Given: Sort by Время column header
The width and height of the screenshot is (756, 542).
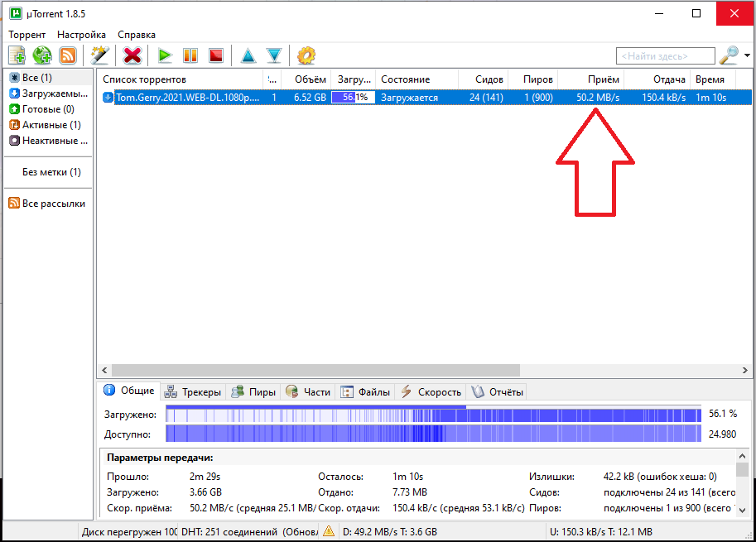Looking at the screenshot, I should [x=714, y=79].
